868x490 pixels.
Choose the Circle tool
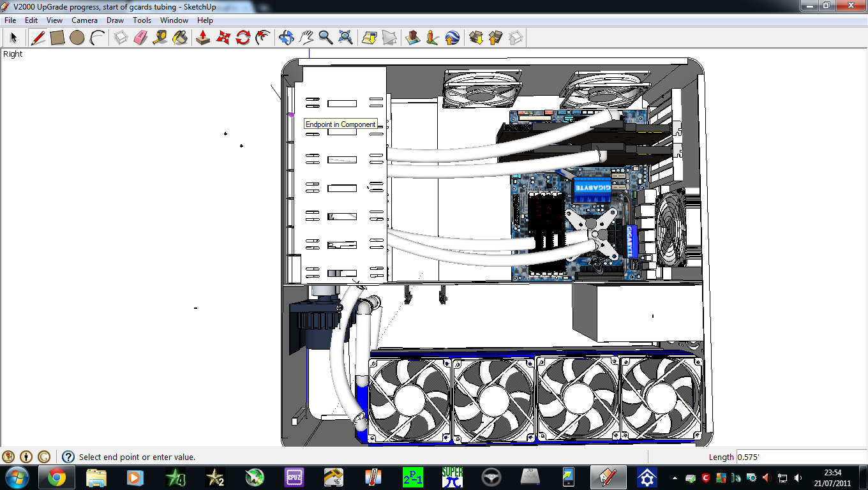click(x=77, y=38)
